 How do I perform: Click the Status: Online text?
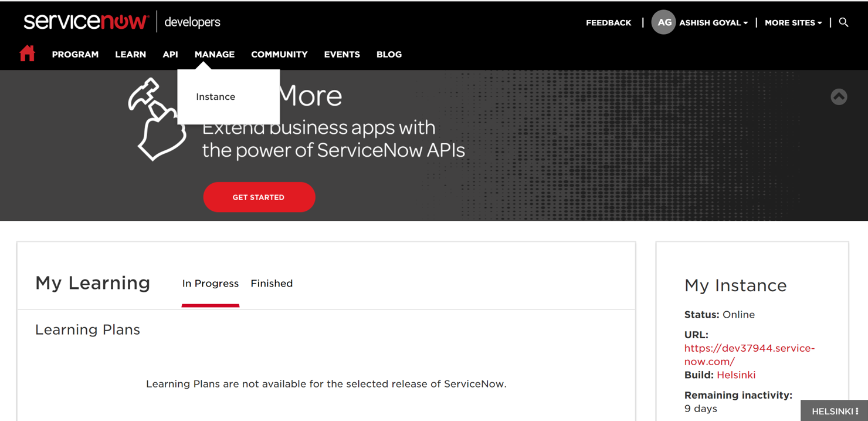[x=720, y=315]
